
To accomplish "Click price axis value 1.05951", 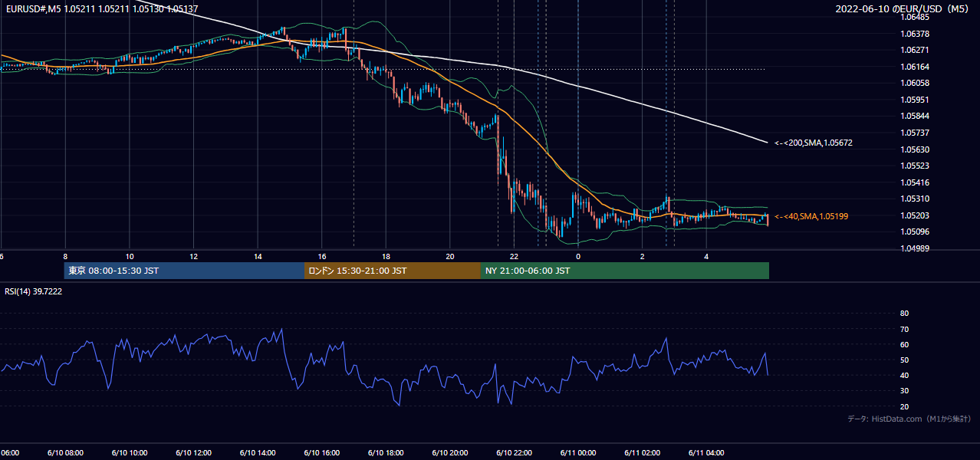I will (x=915, y=100).
